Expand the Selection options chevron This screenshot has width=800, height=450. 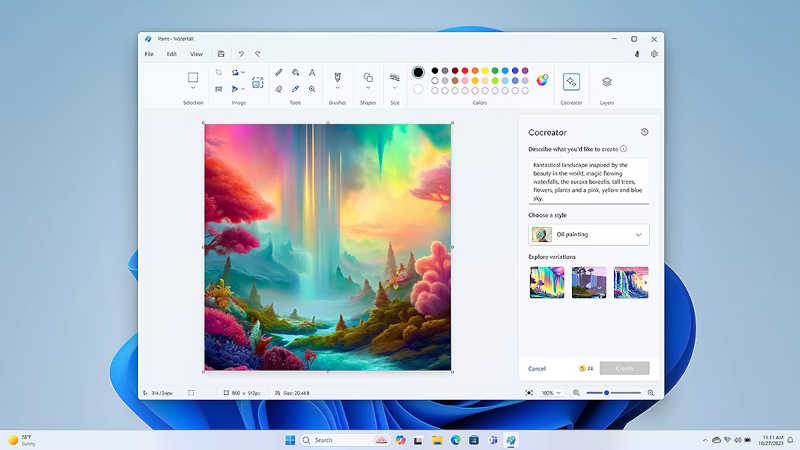(193, 88)
